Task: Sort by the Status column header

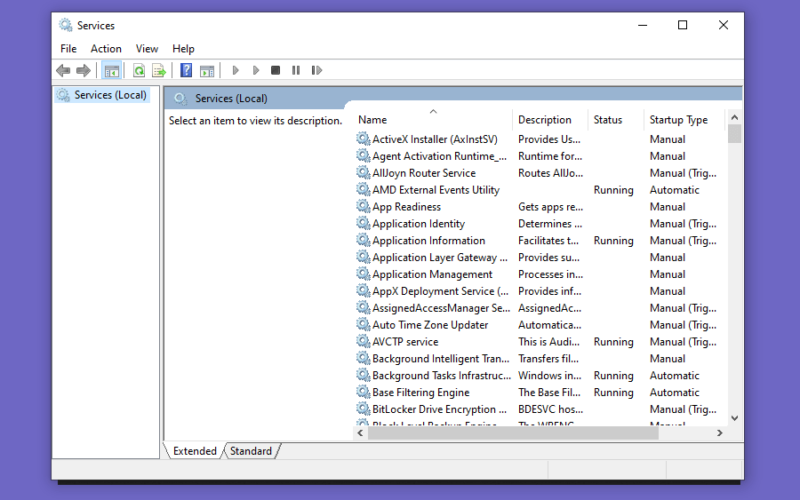Action: [x=616, y=119]
